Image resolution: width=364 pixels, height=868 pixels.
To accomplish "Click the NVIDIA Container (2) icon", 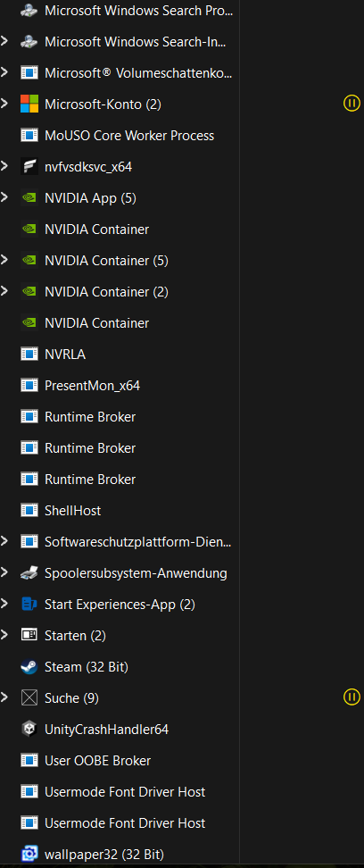I will point(29,292).
